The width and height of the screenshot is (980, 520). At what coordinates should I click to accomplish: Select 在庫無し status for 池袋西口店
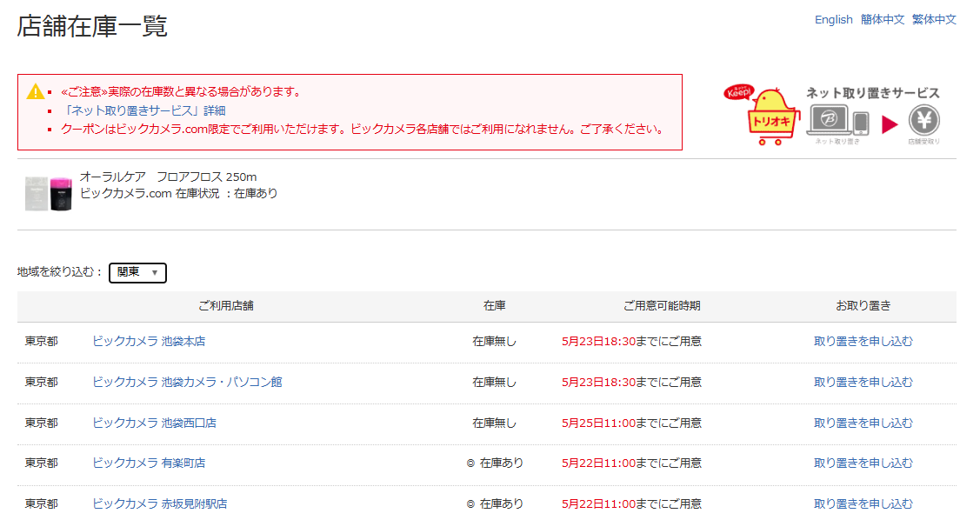495,423
